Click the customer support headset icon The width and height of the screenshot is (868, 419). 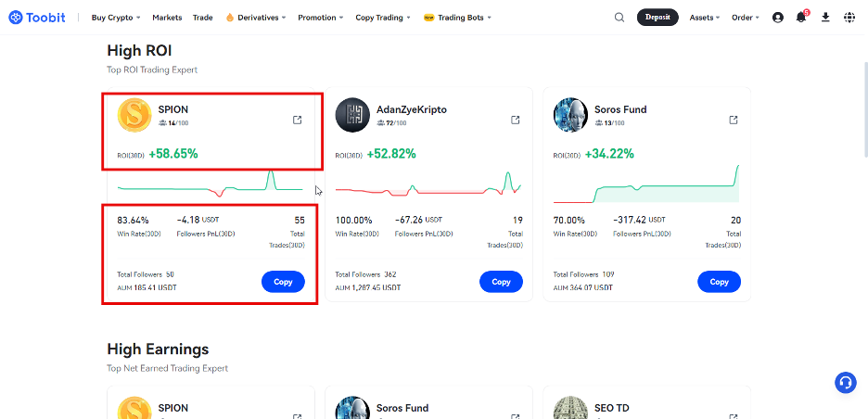pos(846,383)
